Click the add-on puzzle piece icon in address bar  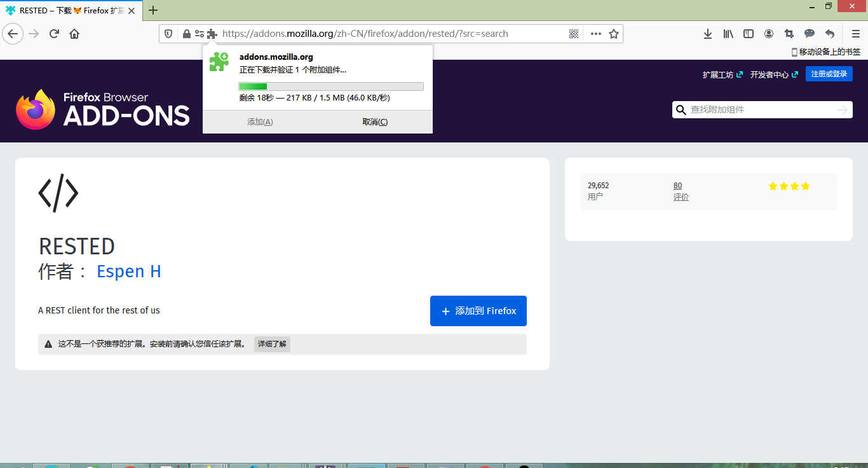[x=212, y=34]
